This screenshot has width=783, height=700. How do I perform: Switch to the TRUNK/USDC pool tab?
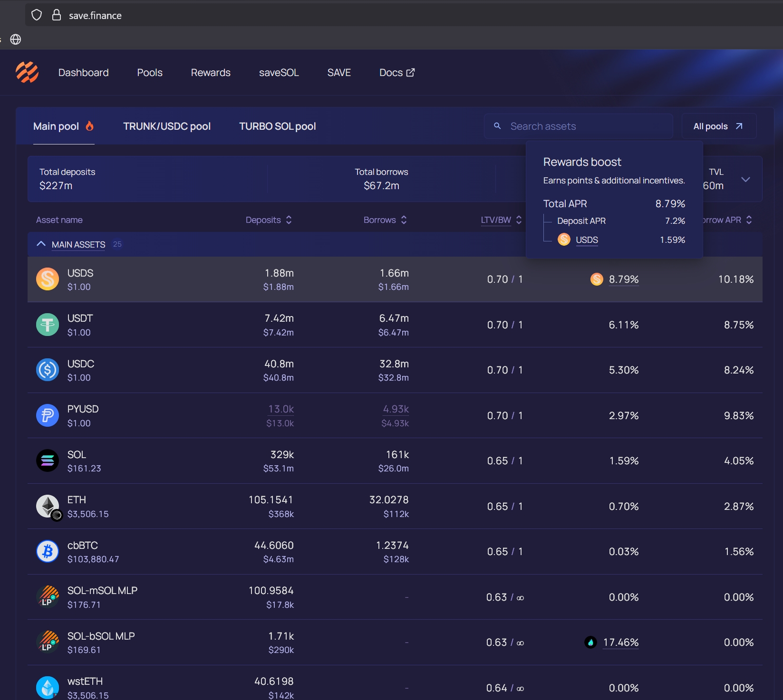tap(167, 126)
